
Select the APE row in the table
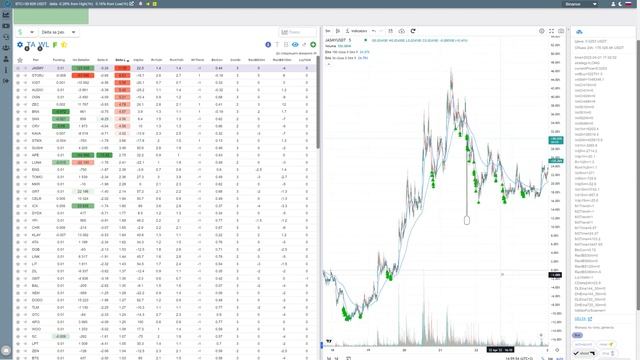click(165, 155)
